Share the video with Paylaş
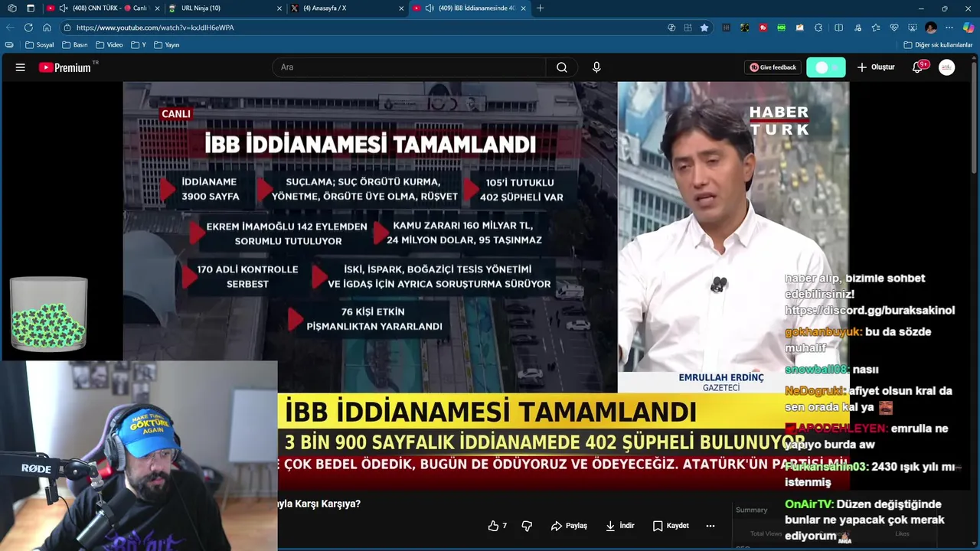This screenshot has height=551, width=980. (569, 526)
